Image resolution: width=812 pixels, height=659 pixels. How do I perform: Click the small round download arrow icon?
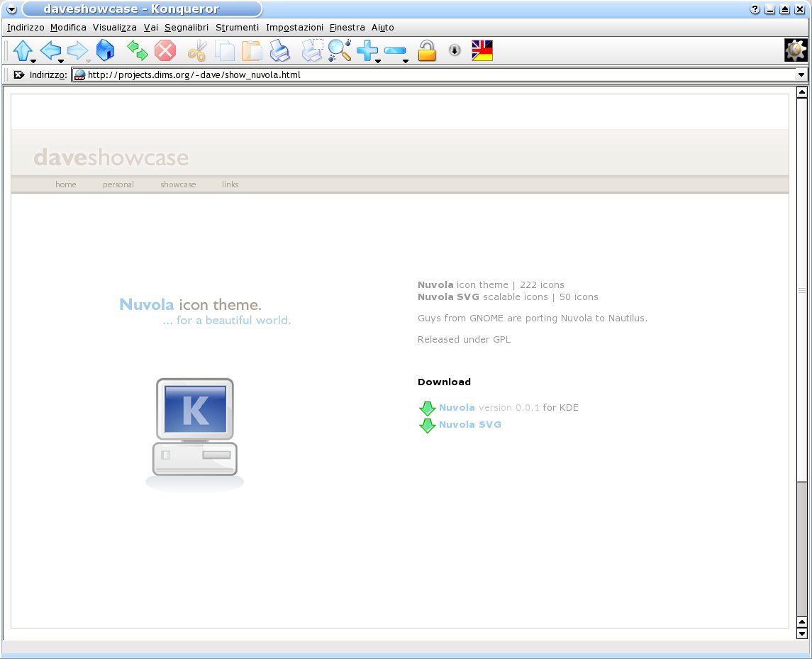[x=455, y=50]
